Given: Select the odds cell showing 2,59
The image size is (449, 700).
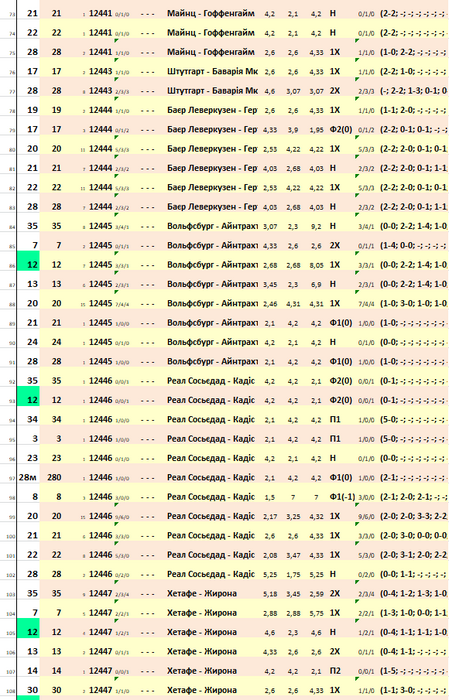Looking at the screenshot, I should click(x=316, y=593).
